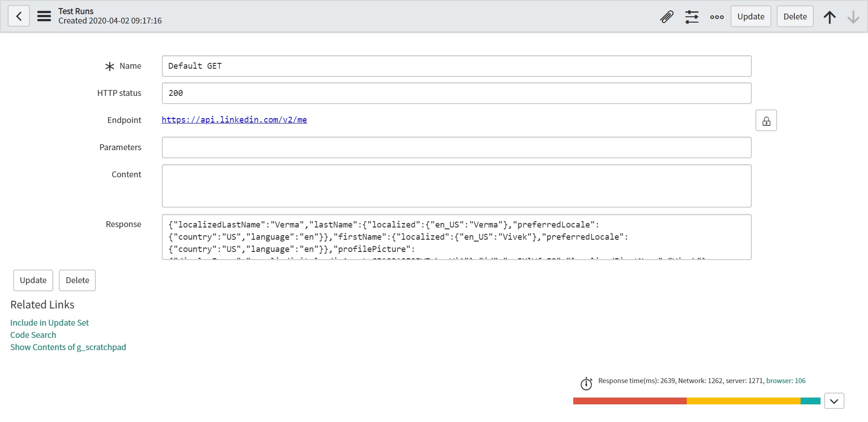Click inside the HTTP status field
Screen dimensions: 868x422
(x=456, y=93)
